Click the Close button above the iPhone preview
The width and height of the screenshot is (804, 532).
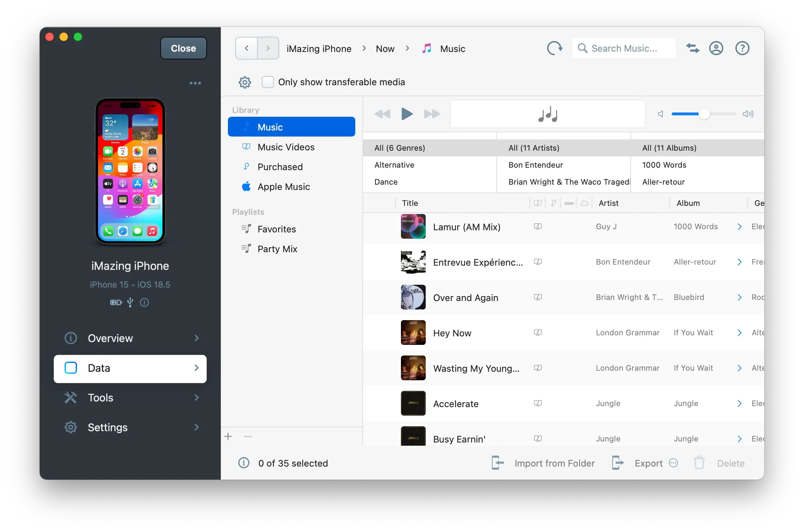pyautogui.click(x=183, y=48)
